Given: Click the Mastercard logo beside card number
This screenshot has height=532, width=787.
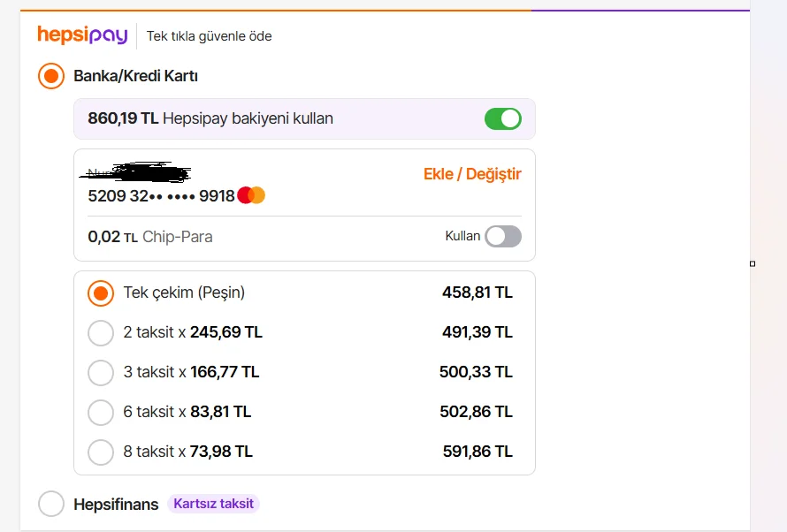Looking at the screenshot, I should click(251, 195).
